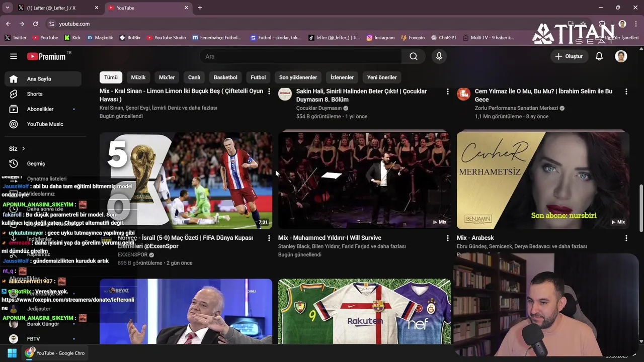644x362 pixels.
Task: Start voice search with the microphone icon
Action: [x=439, y=56]
